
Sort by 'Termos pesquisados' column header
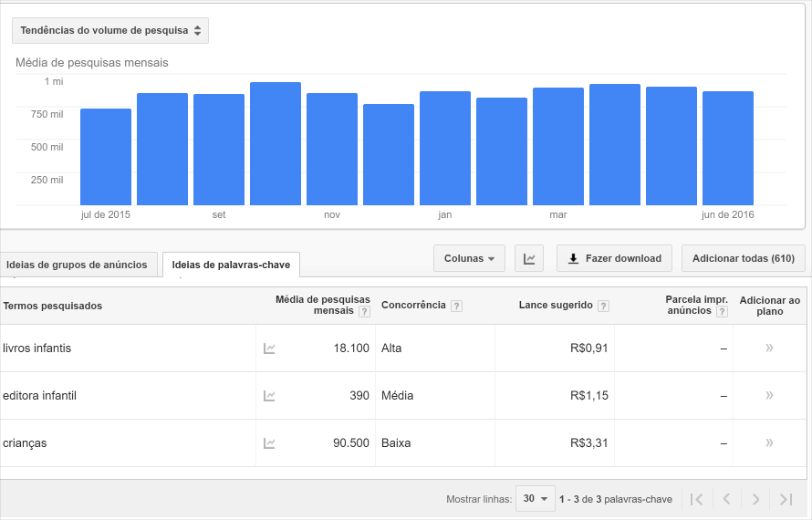click(52, 306)
